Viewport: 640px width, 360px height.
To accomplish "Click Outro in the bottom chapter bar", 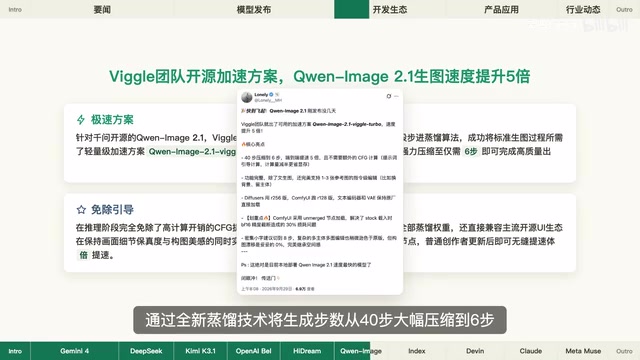I will point(624,351).
